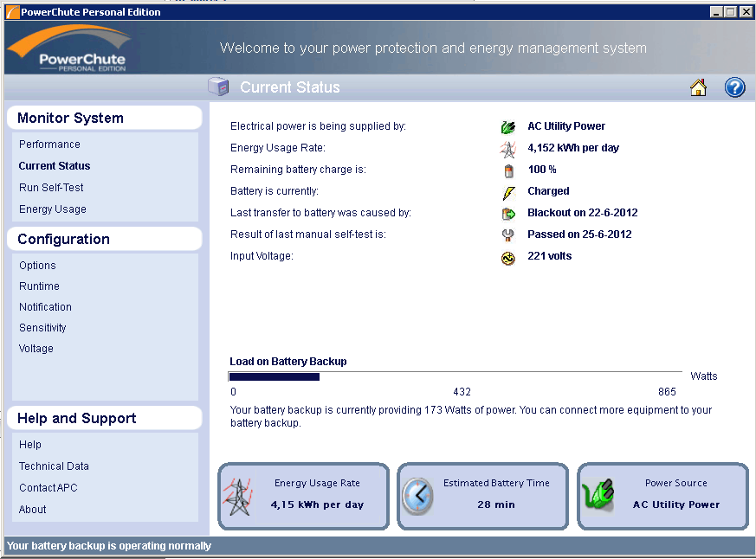Click the PowerChute title bar application icon

[12, 12]
